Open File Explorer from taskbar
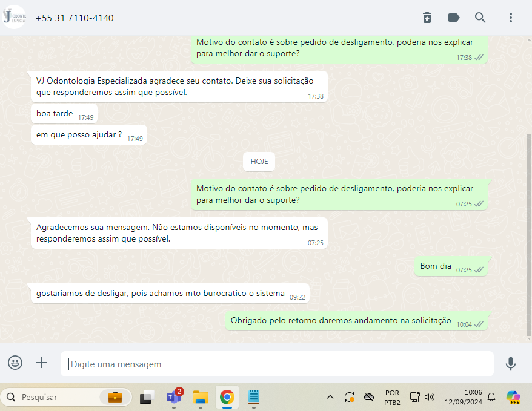532x411 pixels. [x=201, y=397]
